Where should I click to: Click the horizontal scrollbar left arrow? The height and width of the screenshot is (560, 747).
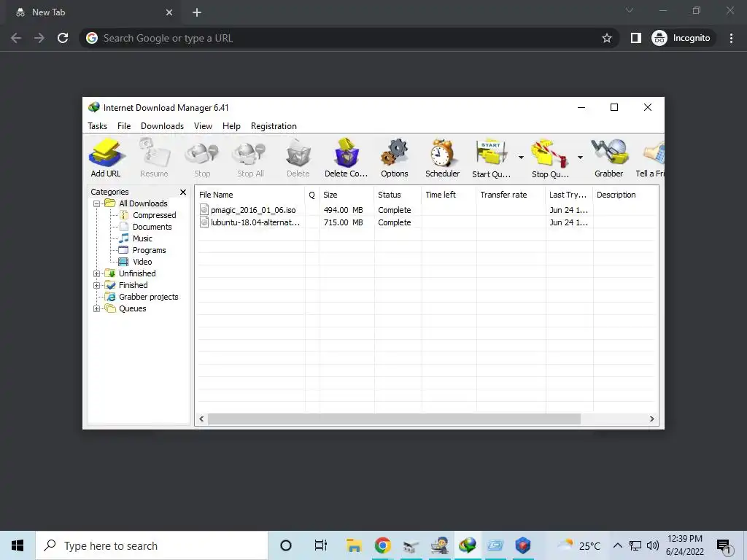(x=201, y=419)
